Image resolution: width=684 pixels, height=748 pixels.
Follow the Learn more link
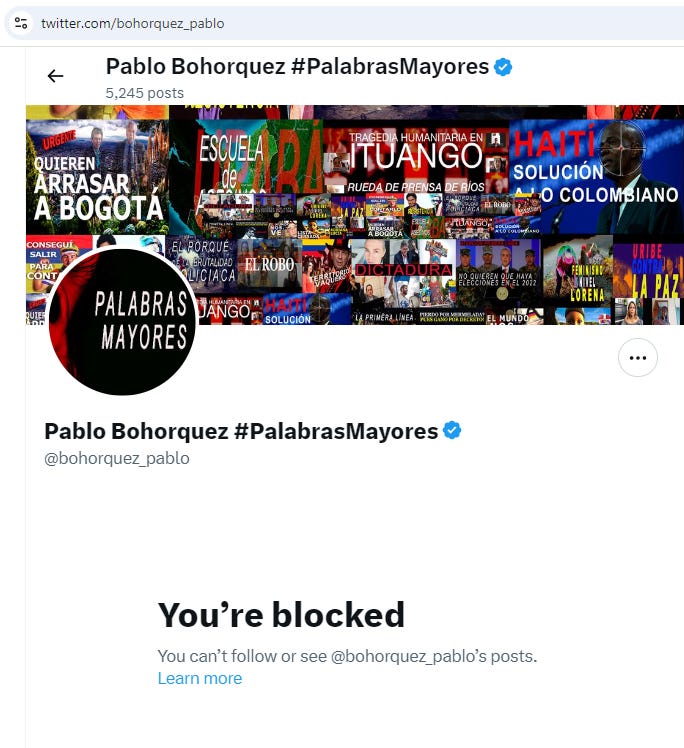[200, 678]
